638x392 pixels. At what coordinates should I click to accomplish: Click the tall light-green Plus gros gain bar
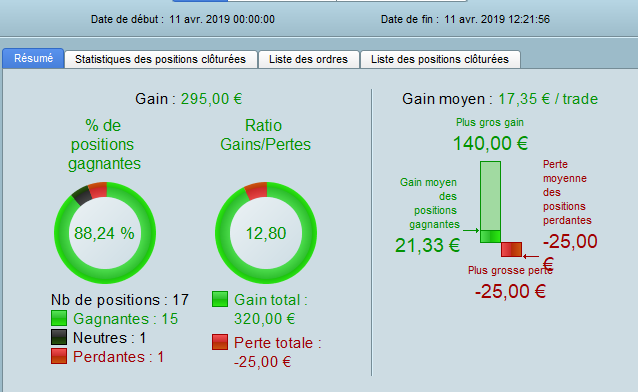click(490, 196)
